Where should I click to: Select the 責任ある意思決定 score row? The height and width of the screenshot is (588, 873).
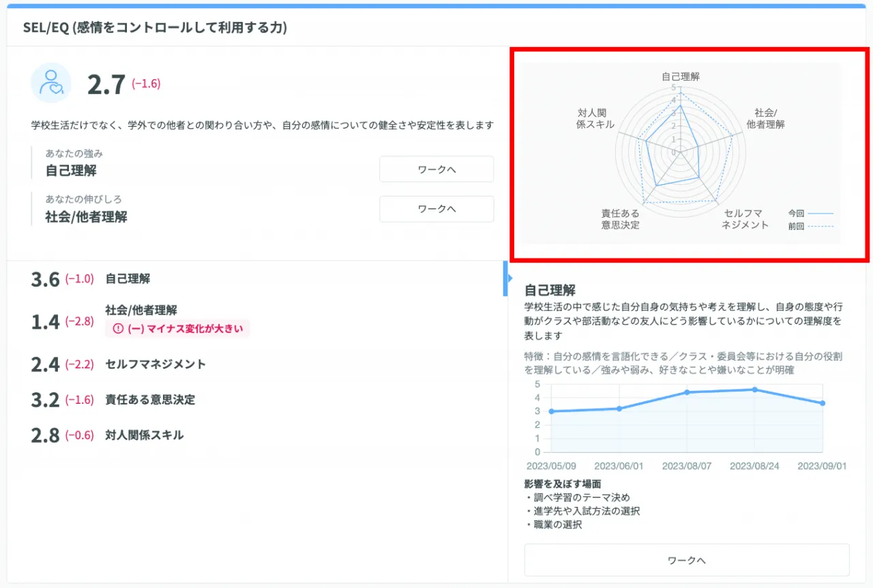point(256,400)
